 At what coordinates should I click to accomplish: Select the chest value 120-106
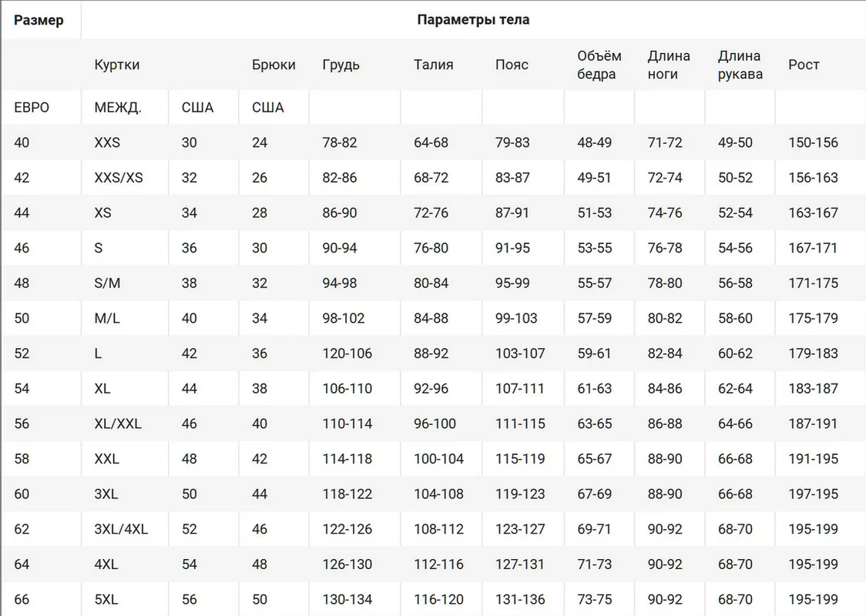[x=347, y=353]
